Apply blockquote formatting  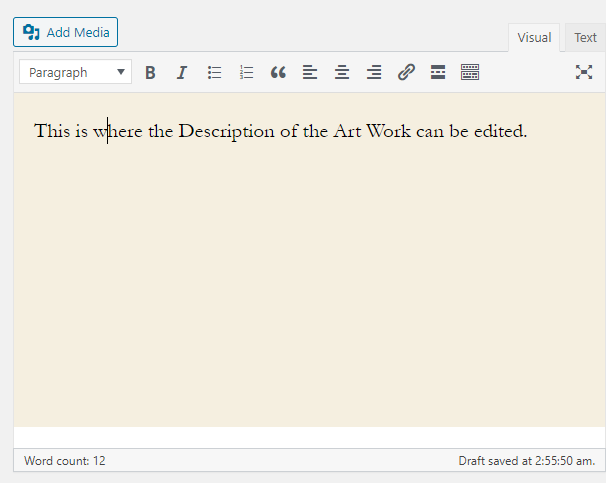pyautogui.click(x=278, y=72)
